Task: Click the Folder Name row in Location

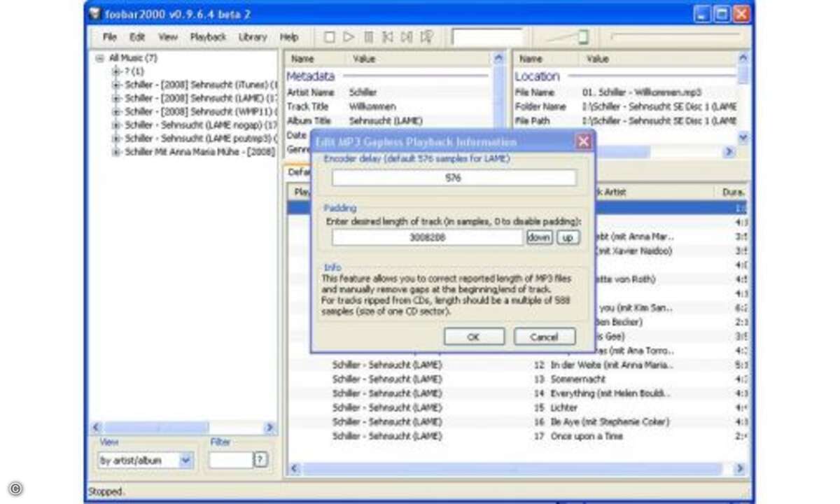Action: click(625, 106)
